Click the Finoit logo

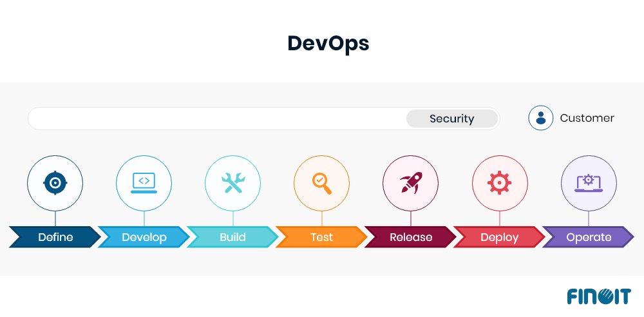coord(599,296)
